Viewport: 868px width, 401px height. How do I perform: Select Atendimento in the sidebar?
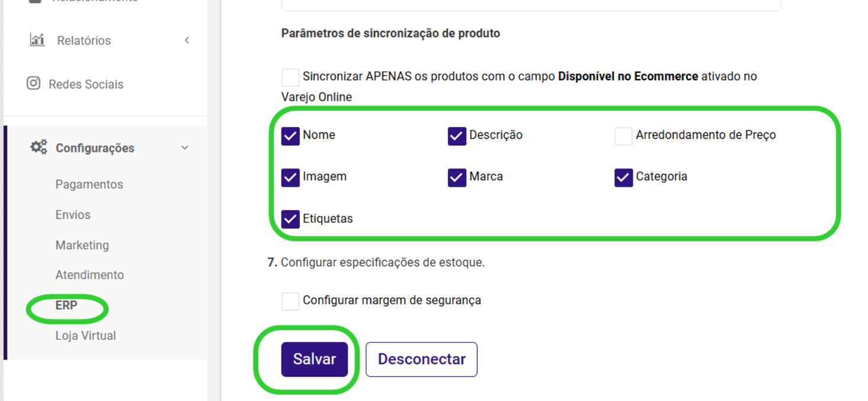coord(89,275)
